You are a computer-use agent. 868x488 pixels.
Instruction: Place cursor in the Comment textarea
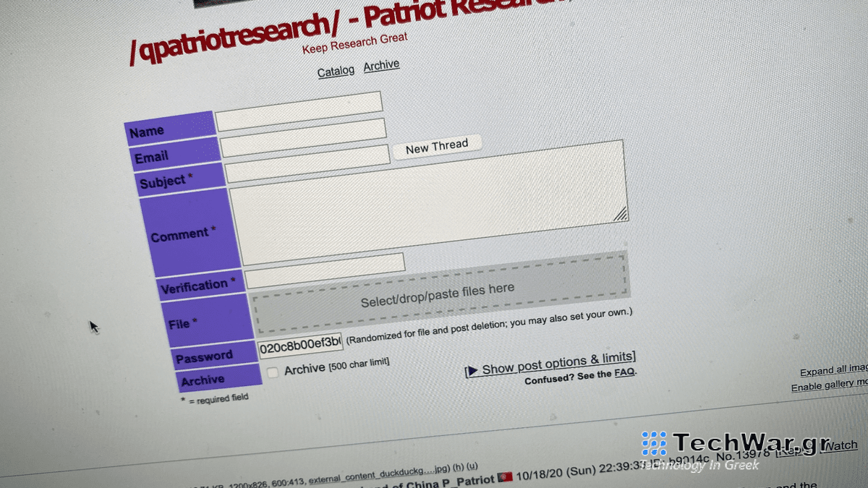tap(427, 202)
